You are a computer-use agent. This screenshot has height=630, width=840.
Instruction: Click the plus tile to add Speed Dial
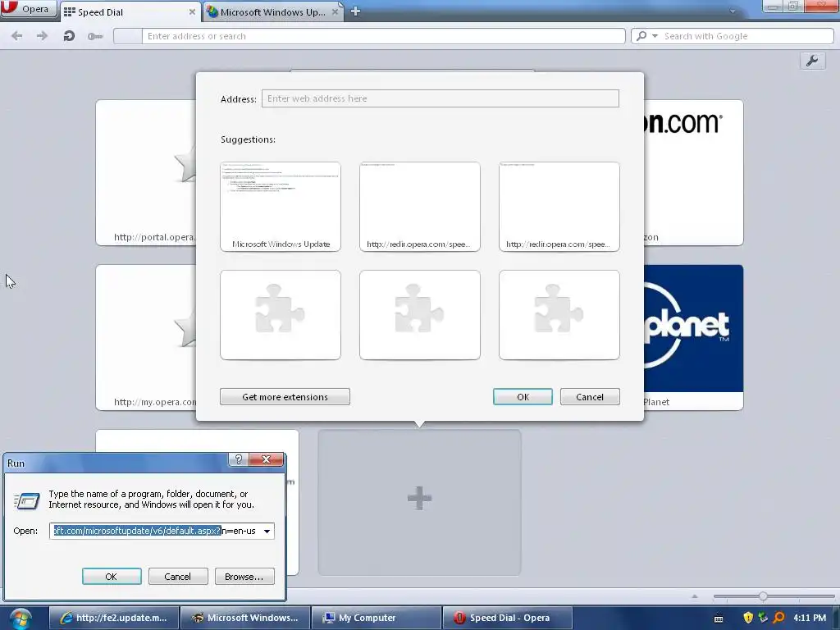[419, 503]
